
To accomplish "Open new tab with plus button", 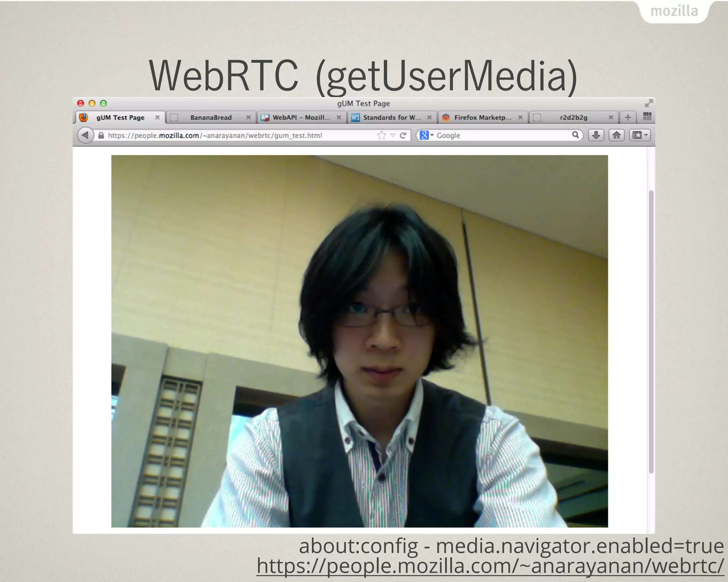I will (x=628, y=117).
